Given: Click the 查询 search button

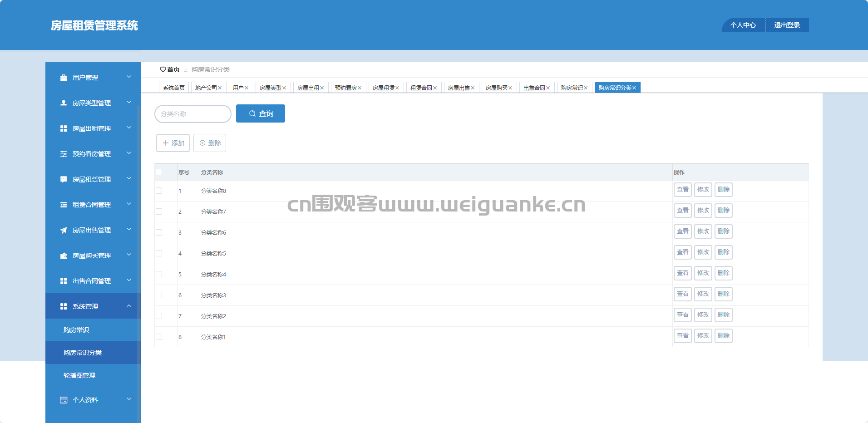Looking at the screenshot, I should click(x=261, y=113).
